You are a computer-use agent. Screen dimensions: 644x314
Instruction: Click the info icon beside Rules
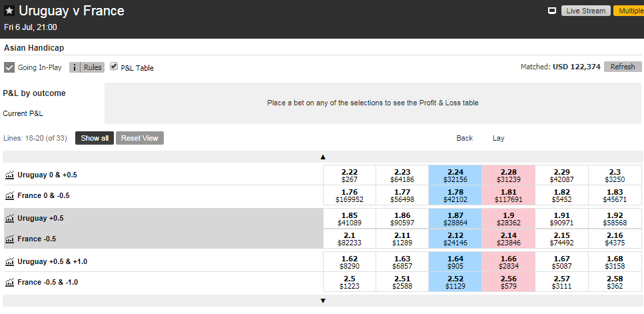75,67
